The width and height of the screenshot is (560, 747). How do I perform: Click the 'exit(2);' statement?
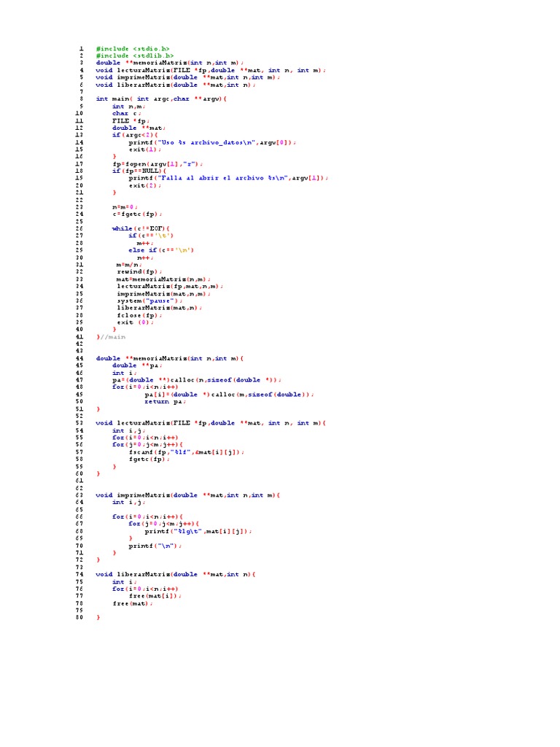145,186
